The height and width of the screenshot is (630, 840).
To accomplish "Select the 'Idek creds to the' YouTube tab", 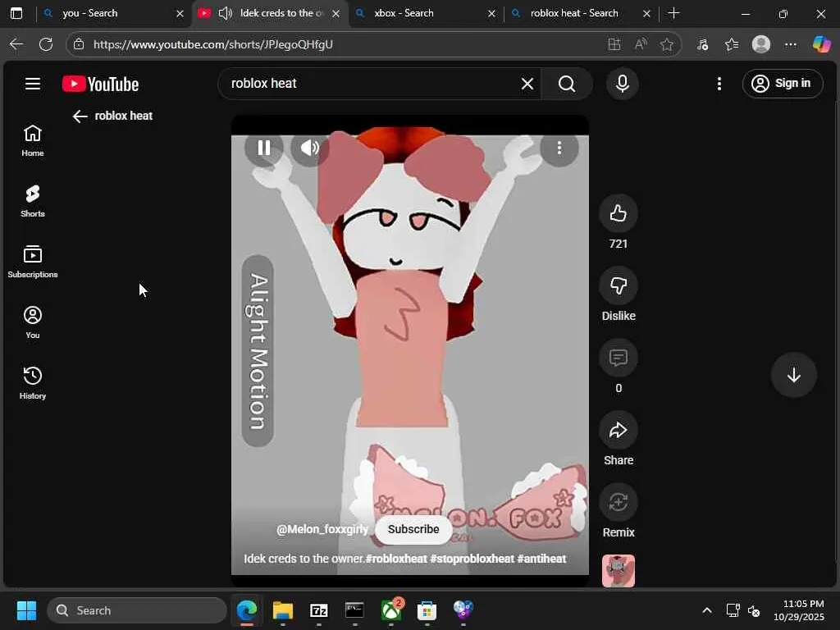I will pos(281,13).
